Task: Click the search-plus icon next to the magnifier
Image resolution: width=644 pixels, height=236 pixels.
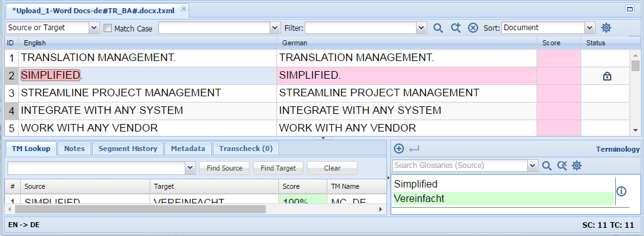Action: [x=456, y=28]
